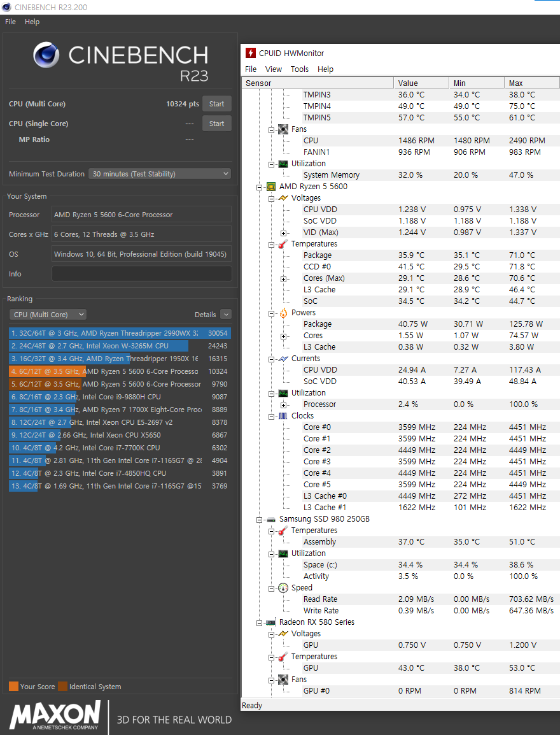Click the Max column header
The image size is (560, 735).
coord(532,83)
